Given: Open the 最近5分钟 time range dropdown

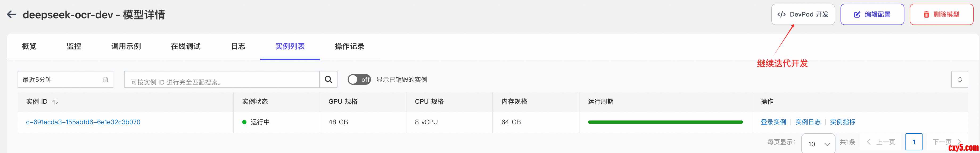Looking at the screenshot, I should tap(61, 79).
